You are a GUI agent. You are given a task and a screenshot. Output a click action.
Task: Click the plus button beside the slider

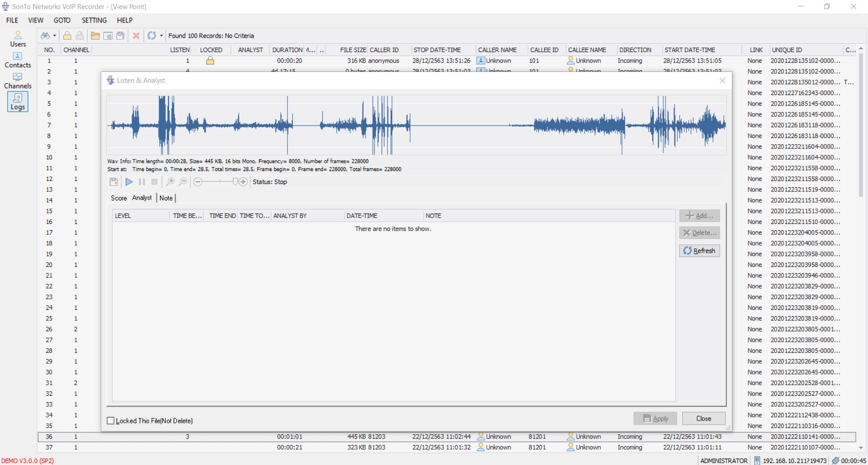point(243,182)
